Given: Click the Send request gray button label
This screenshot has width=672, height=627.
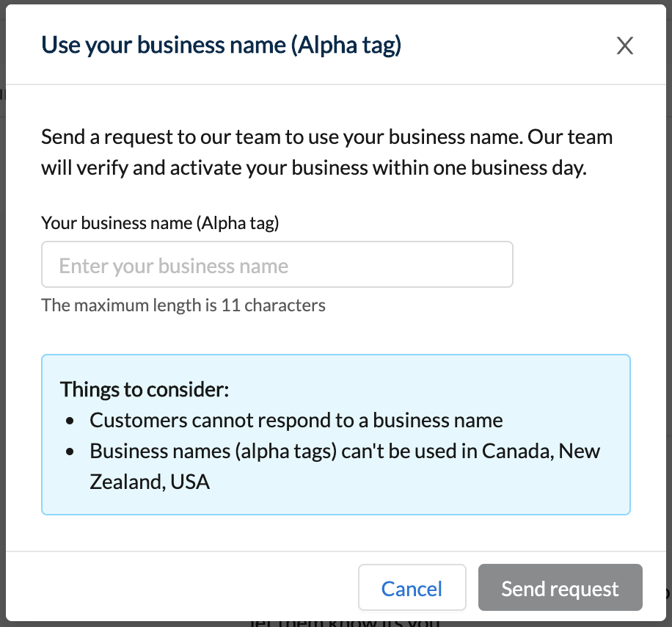Looking at the screenshot, I should (x=560, y=587).
